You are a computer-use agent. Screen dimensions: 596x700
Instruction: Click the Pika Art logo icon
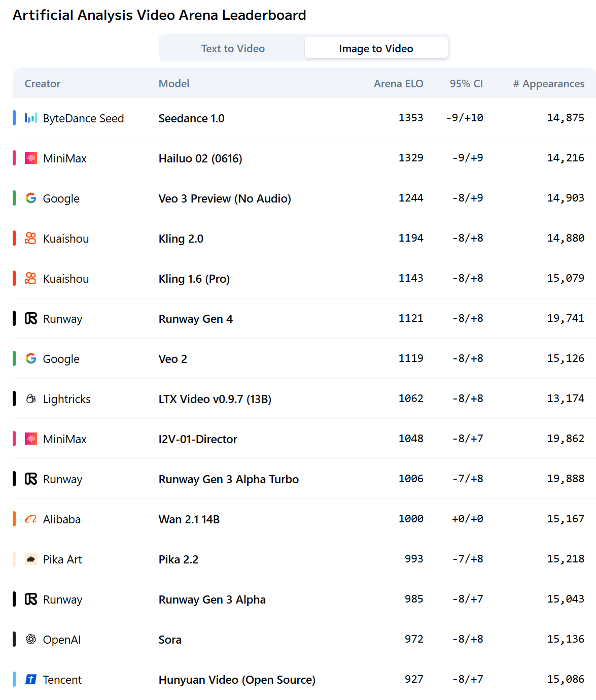click(x=31, y=559)
